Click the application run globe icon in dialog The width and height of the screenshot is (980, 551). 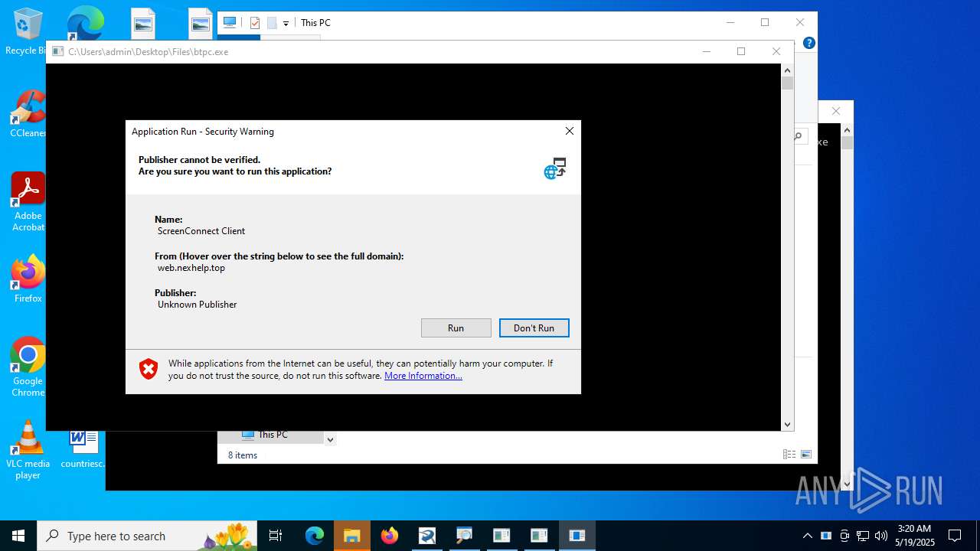click(x=555, y=168)
